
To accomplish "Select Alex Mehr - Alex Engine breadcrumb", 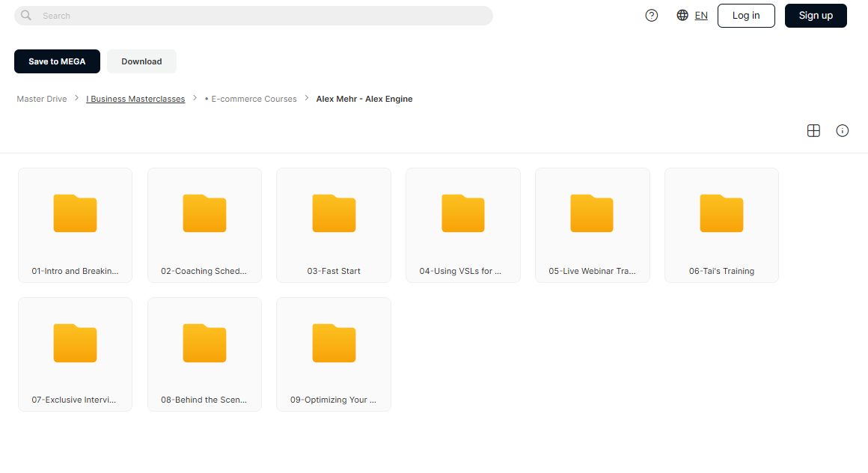I will [364, 99].
